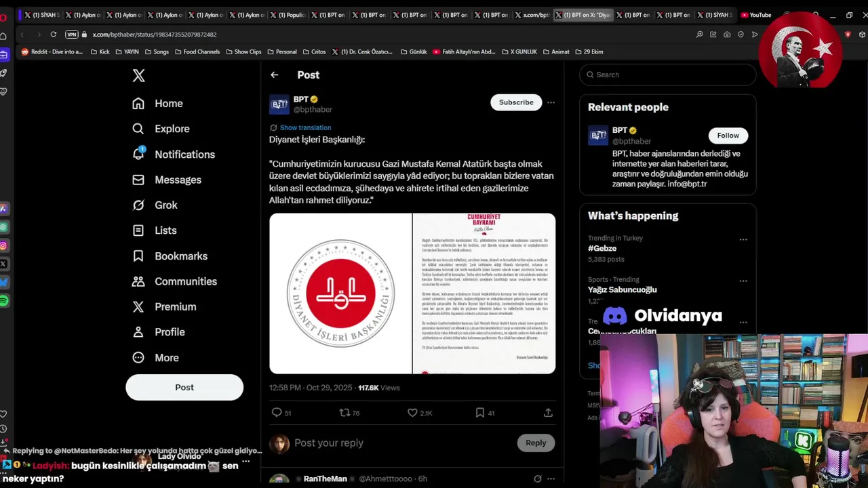Click Show translation link
The width and height of the screenshot is (868, 488).
tap(305, 127)
